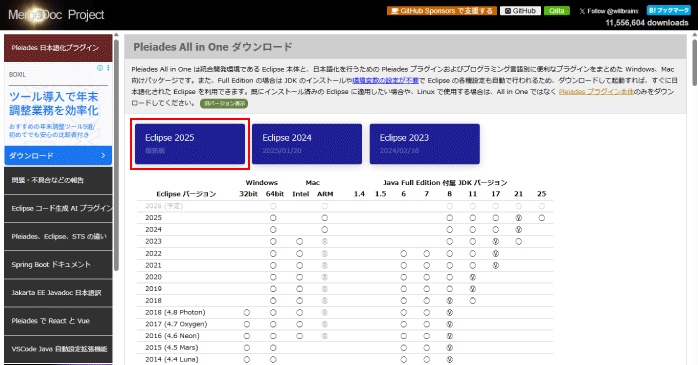Open the 環境変数の設定が不要 link
Viewport: 698px width, 365px height.
tap(386, 81)
